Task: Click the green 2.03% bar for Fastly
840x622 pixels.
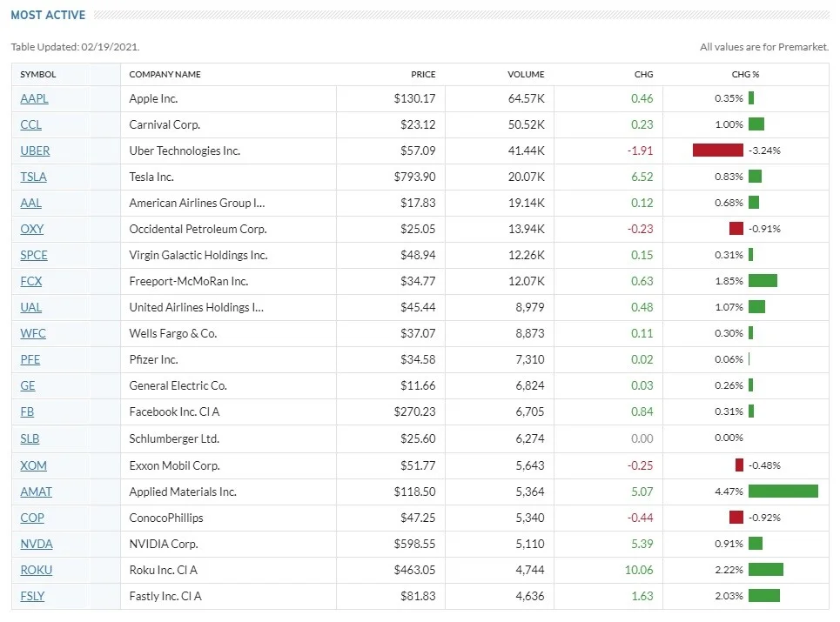Action: click(764, 596)
